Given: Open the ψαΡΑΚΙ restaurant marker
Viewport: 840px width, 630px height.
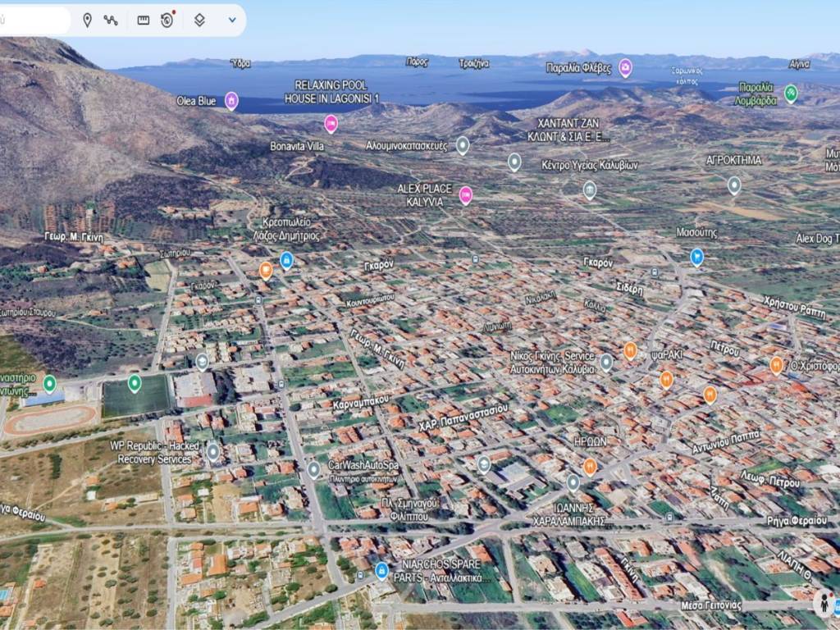Looking at the screenshot, I should (630, 351).
